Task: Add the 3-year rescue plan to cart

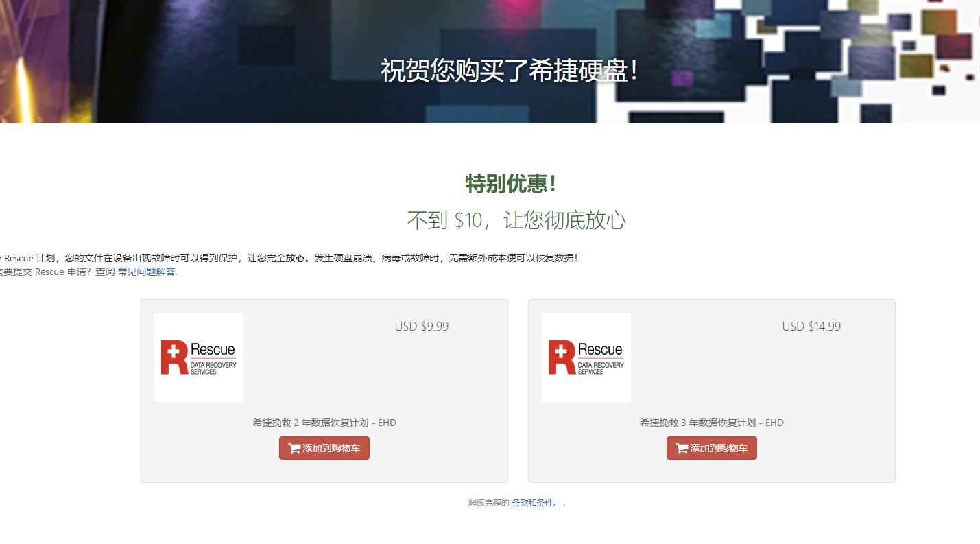Action: [x=711, y=448]
